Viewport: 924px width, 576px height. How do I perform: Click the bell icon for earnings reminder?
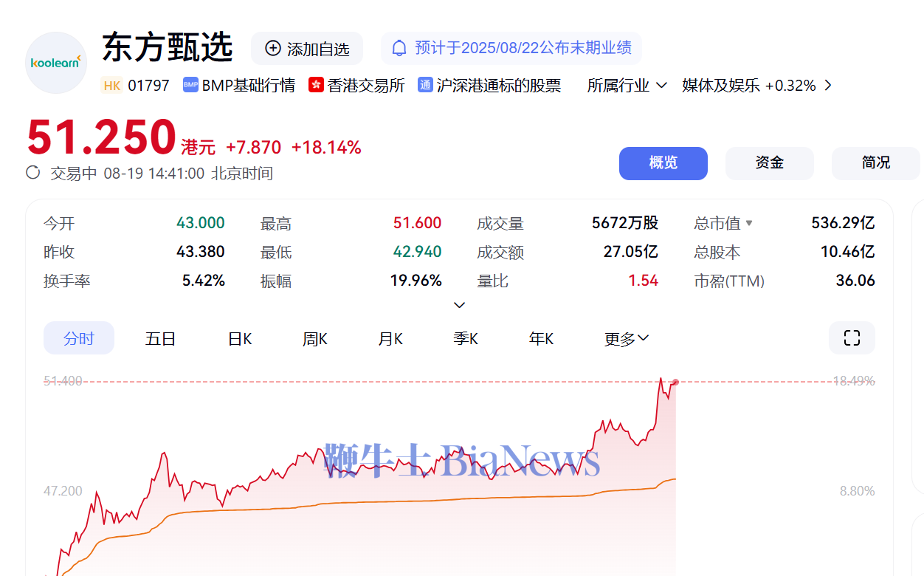coord(399,49)
